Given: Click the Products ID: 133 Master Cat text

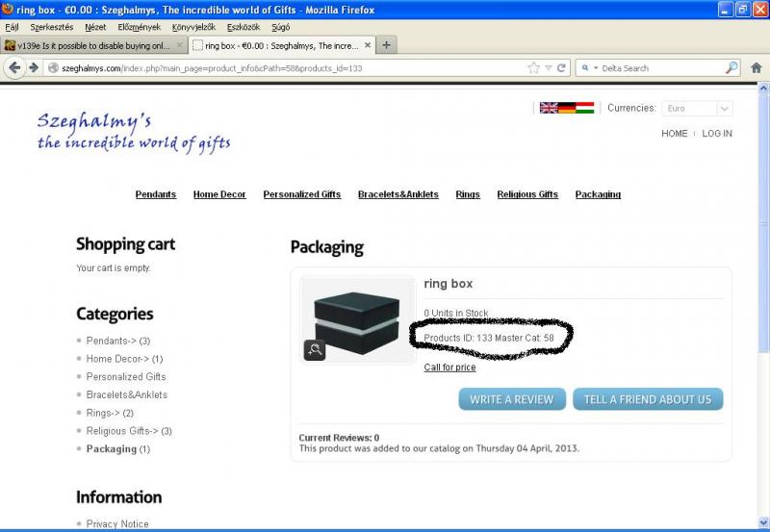Looking at the screenshot, I should pyautogui.click(x=489, y=338).
